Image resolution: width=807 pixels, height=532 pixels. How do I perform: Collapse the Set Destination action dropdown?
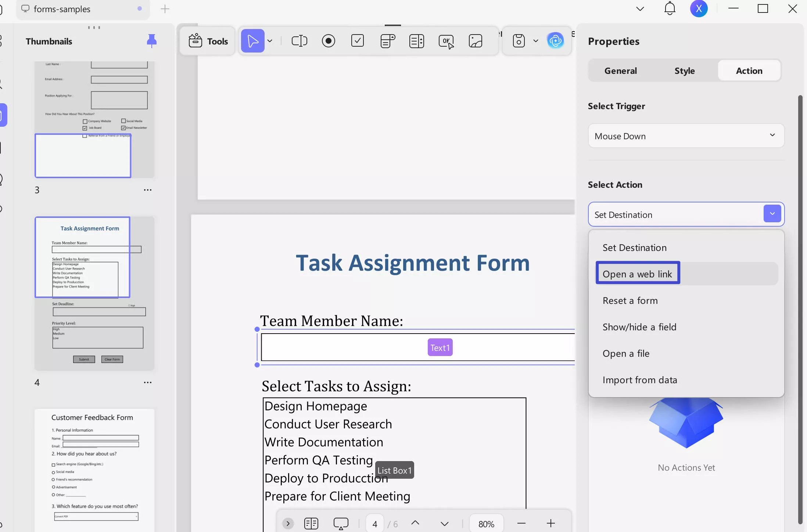[772, 214]
